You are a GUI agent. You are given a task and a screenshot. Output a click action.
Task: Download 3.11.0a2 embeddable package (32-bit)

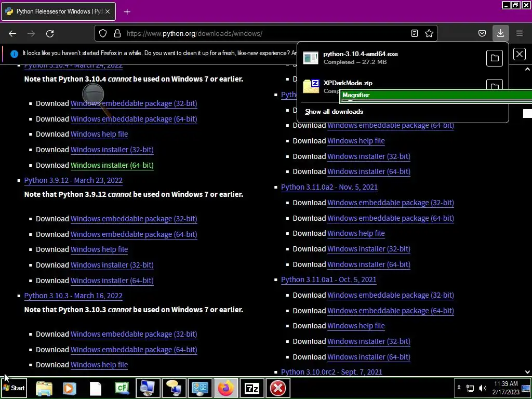click(x=391, y=203)
